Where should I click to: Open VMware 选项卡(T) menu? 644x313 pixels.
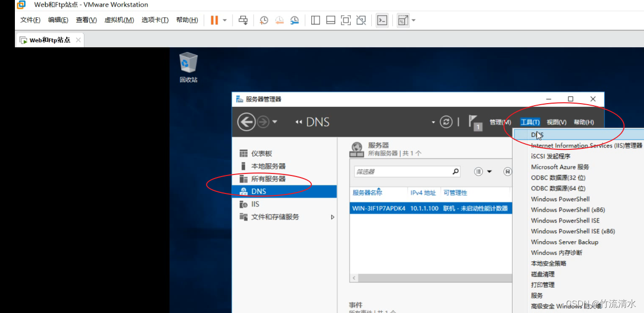[x=155, y=20]
